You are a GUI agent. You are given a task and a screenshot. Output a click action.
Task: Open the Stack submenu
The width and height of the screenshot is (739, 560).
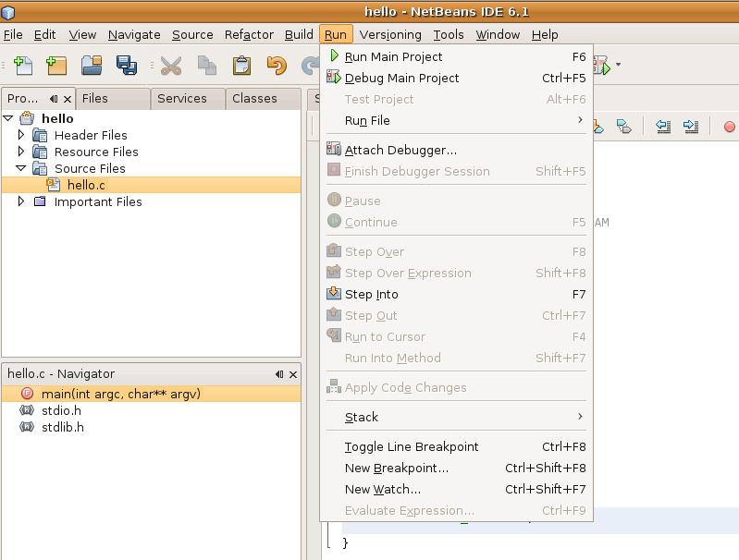coord(456,417)
